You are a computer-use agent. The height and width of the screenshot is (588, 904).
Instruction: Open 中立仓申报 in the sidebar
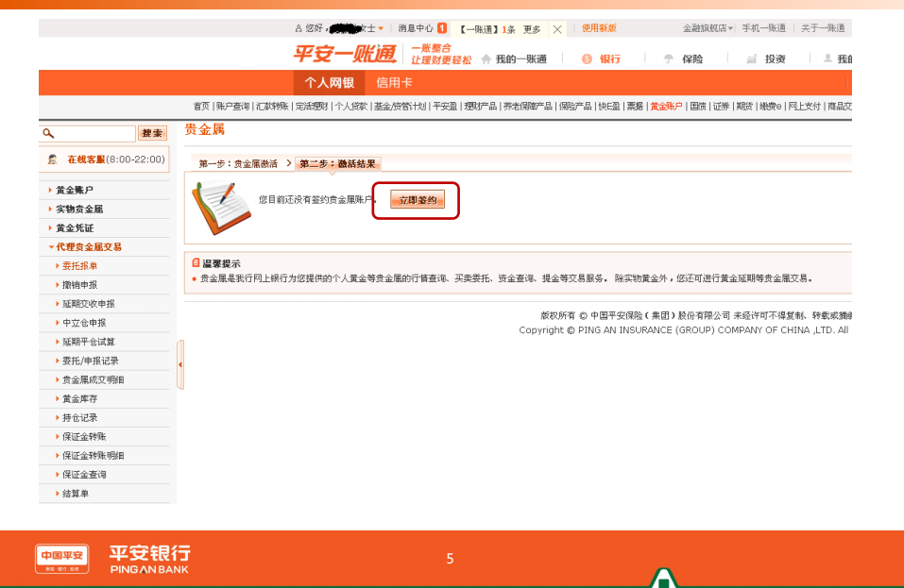click(84, 323)
